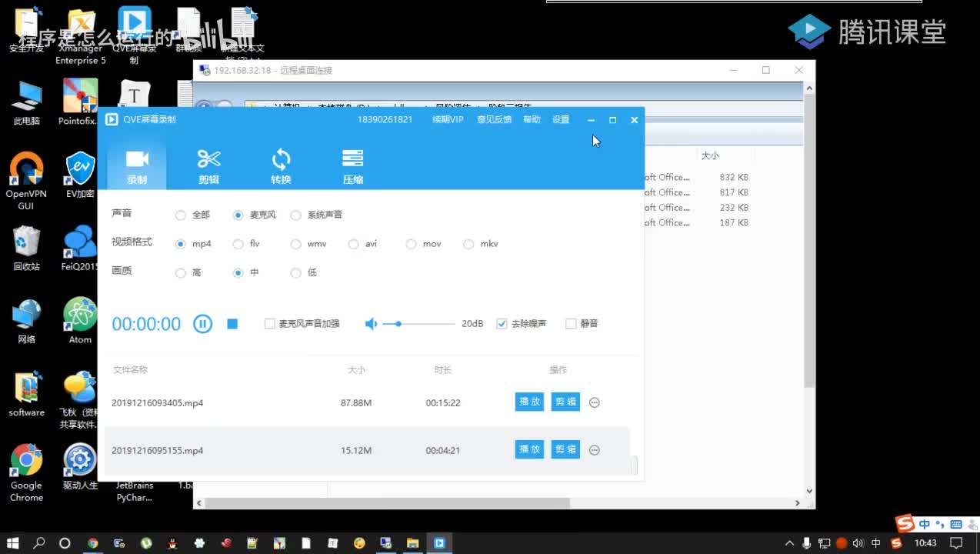
Task: Open EV加密 desktop icon
Action: [x=80, y=175]
